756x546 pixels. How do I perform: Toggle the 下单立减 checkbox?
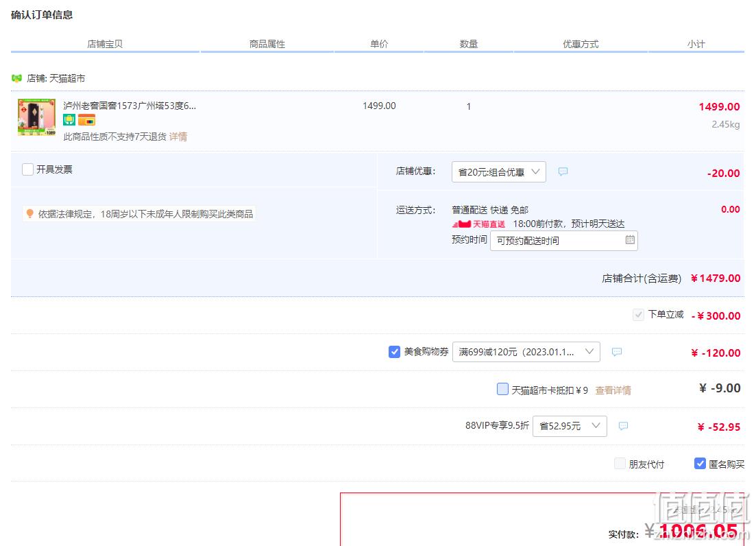tap(638, 315)
